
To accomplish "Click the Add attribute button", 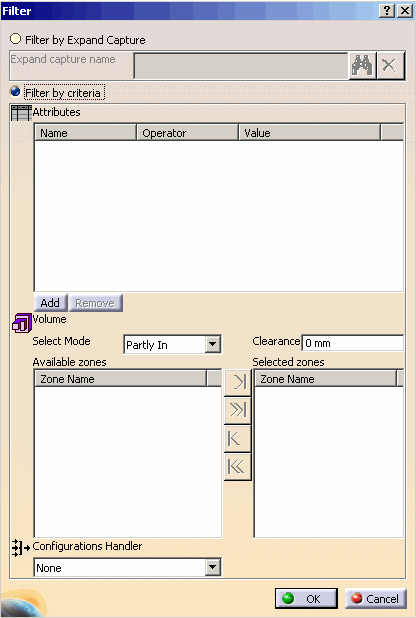I will tap(50, 303).
